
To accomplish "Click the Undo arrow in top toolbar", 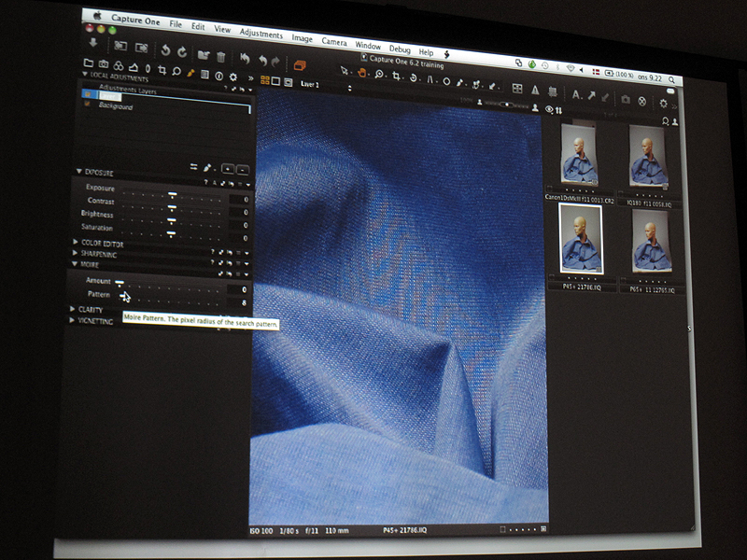I will point(262,61).
